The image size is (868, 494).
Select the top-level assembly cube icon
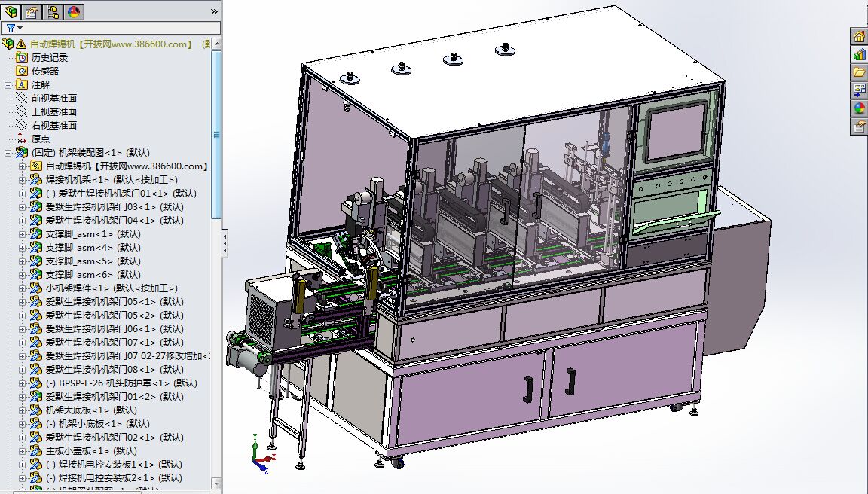(x=8, y=44)
